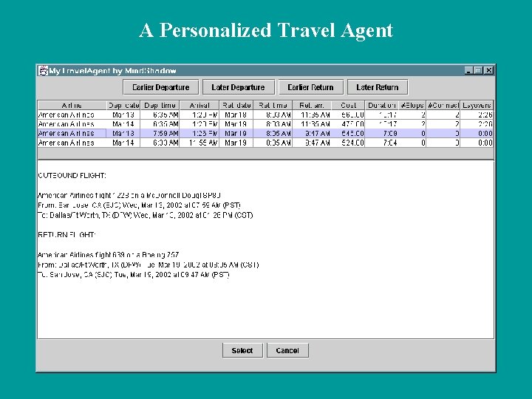
Task: Sort by the Dep. time column header
Action: click(160, 105)
